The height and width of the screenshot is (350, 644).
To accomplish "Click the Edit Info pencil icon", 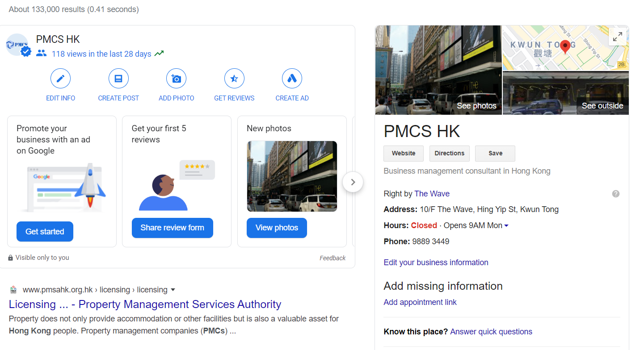I will point(60,79).
